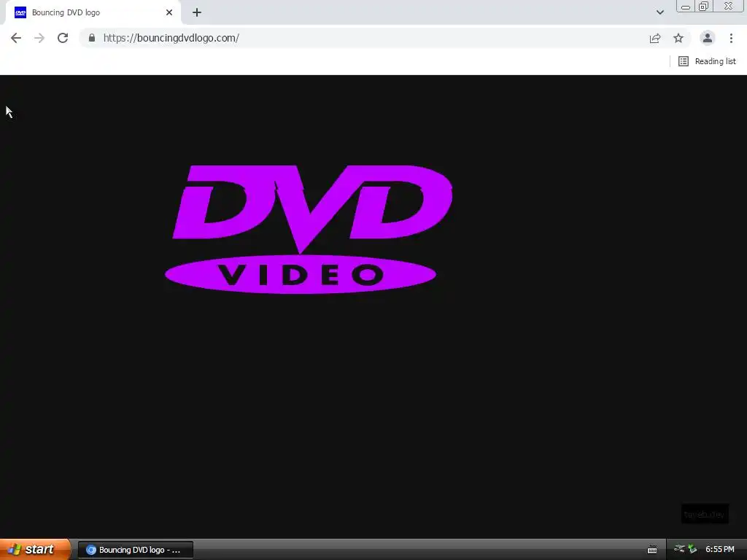
Task: Open a new tab with the plus button
Action: pyautogui.click(x=197, y=12)
